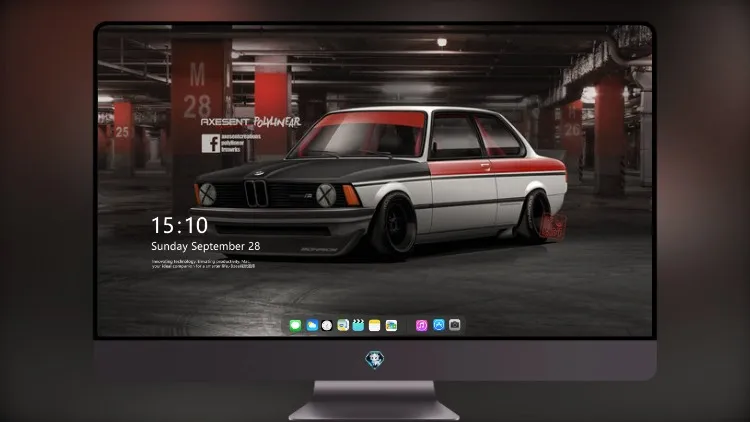This screenshot has height=422, width=750.
Task: Open the blue App Store icon
Action: 439,325
